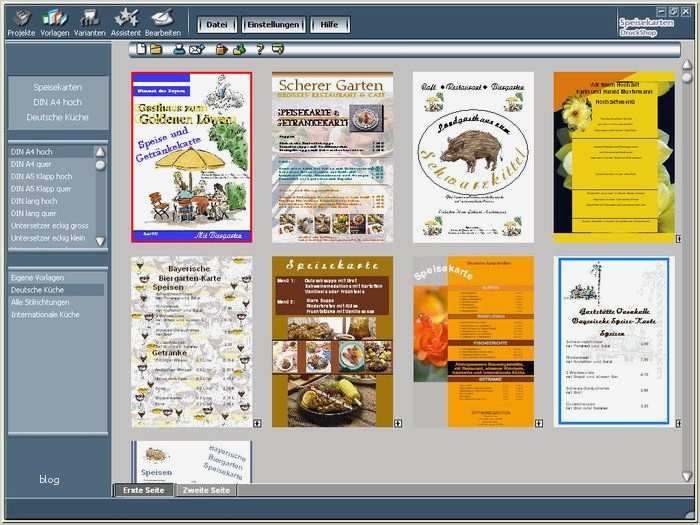Launch the Assistent wizard
The width and height of the screenshot is (700, 525).
(x=125, y=22)
